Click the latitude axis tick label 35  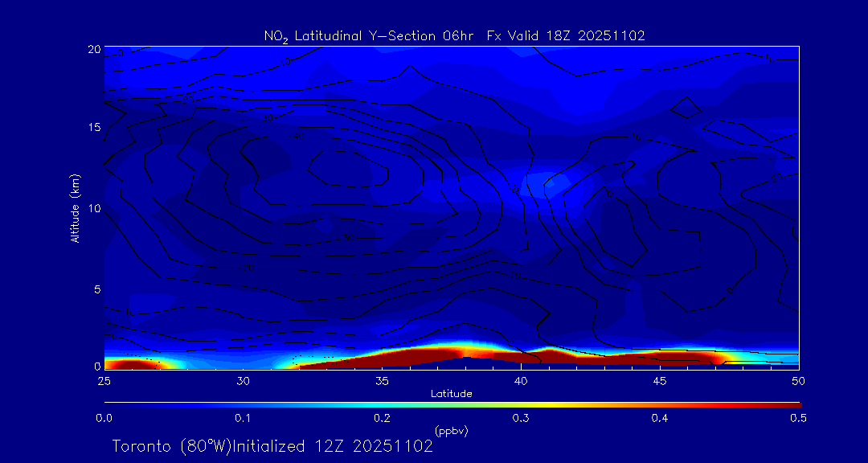[382, 381]
